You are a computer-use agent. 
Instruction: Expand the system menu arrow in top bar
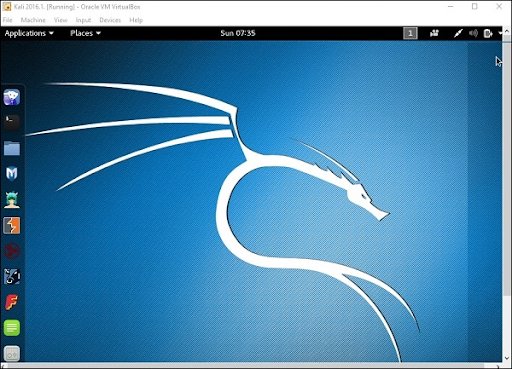[x=500, y=33]
